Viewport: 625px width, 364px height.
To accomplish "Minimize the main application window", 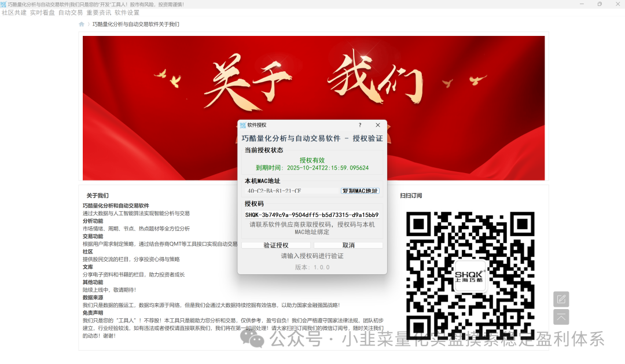I will pyautogui.click(x=582, y=4).
